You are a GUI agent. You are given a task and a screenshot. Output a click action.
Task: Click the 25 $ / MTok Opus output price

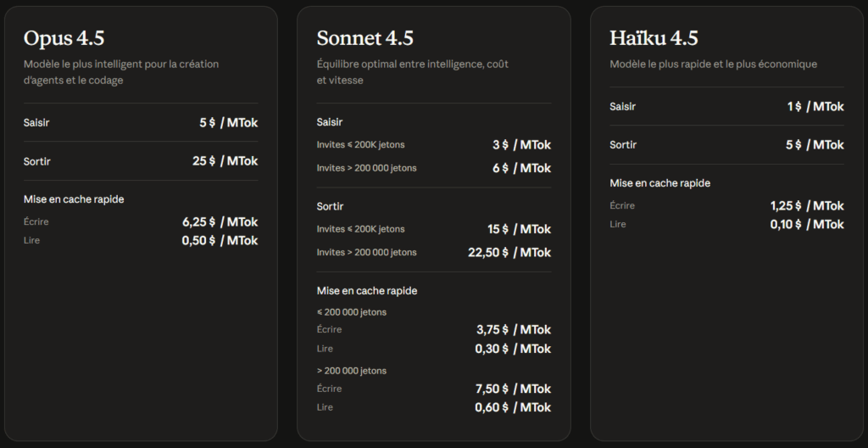click(225, 160)
